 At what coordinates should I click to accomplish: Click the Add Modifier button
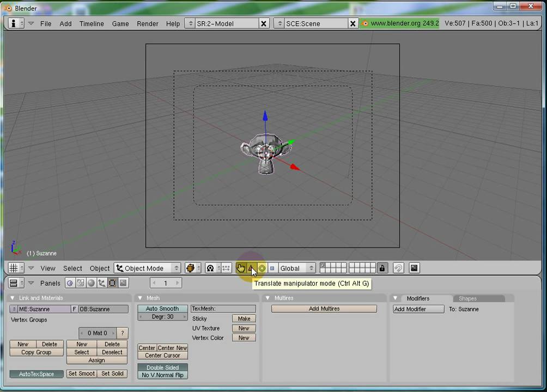point(418,309)
